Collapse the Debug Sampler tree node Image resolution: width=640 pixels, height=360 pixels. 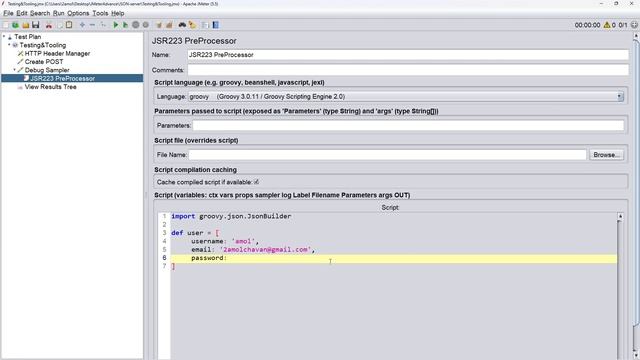14,69
